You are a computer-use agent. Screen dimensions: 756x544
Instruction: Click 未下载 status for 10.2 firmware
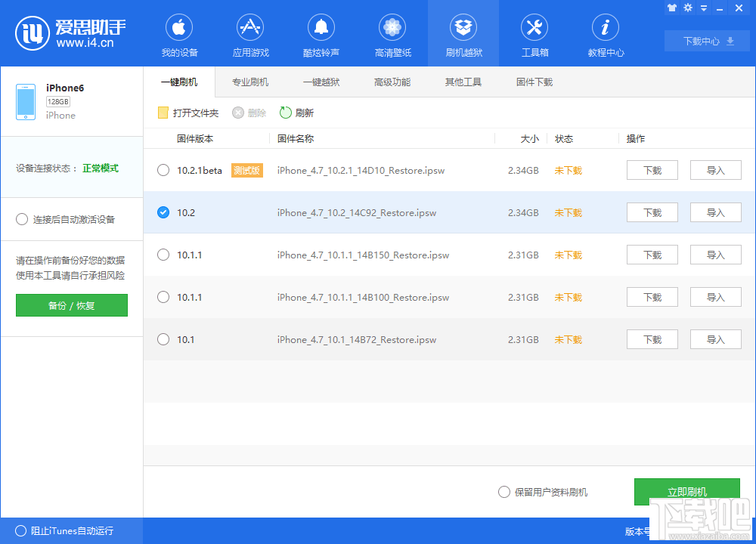[x=569, y=212]
